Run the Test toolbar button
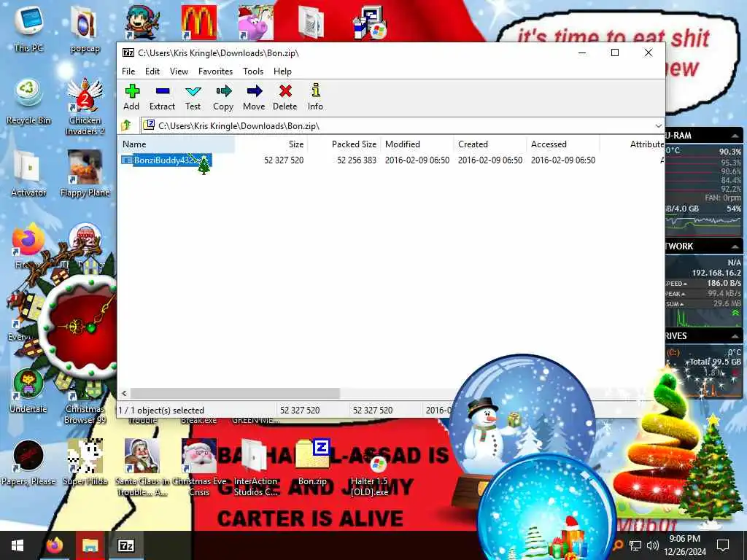Screen dimensions: 747x560 [x=193, y=97]
